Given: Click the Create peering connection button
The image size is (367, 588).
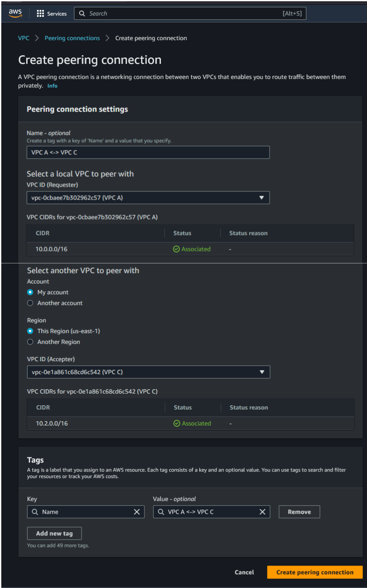Looking at the screenshot, I should [x=315, y=572].
